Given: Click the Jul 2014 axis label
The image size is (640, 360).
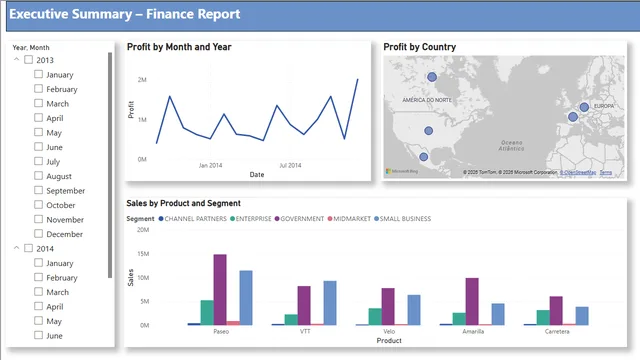Looking at the screenshot, I should (x=290, y=165).
